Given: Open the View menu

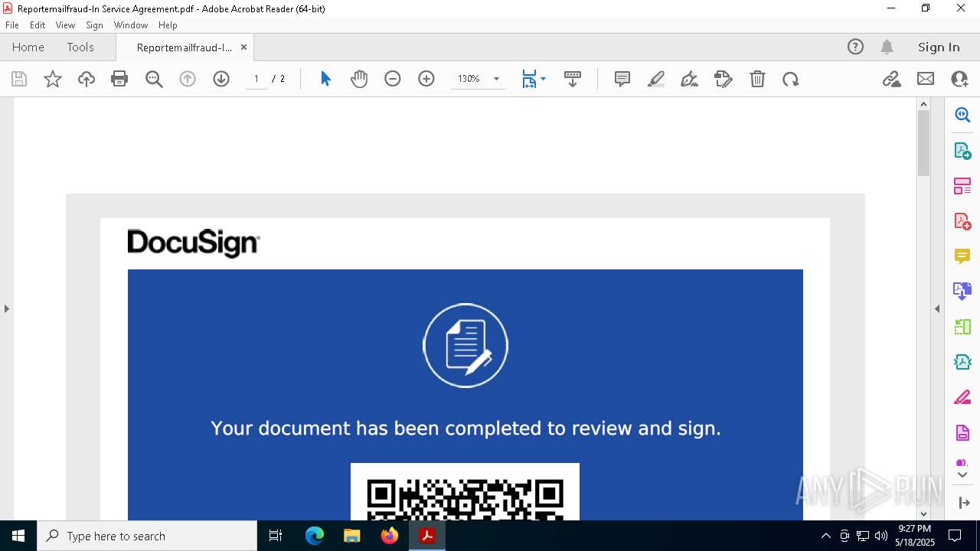Looking at the screenshot, I should tap(65, 25).
